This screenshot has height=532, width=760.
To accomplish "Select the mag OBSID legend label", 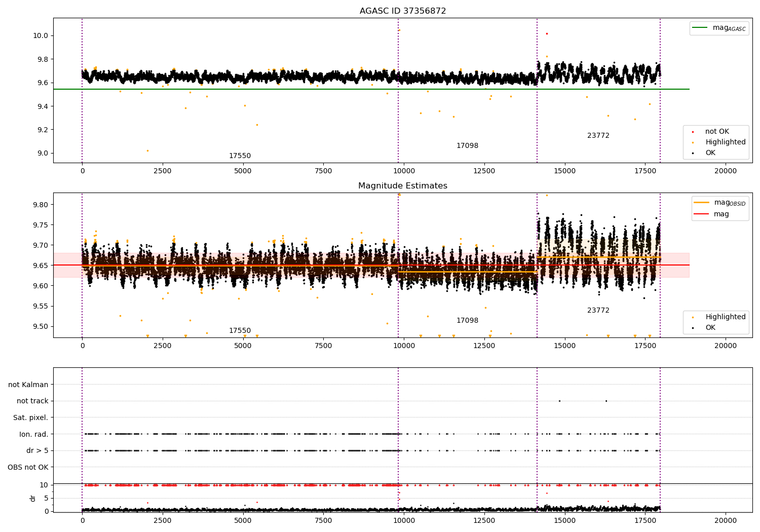I will coord(730,203).
